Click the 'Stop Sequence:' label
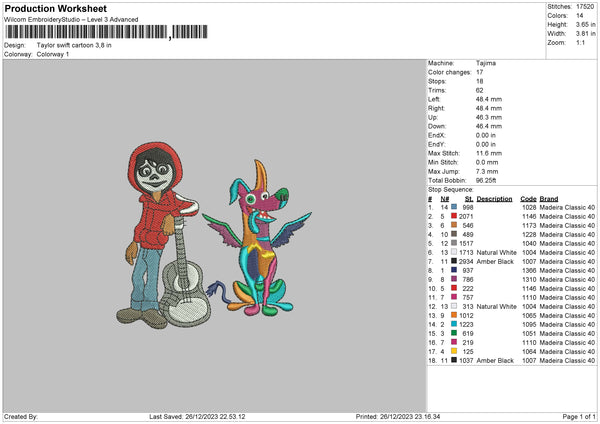 (x=450, y=190)
